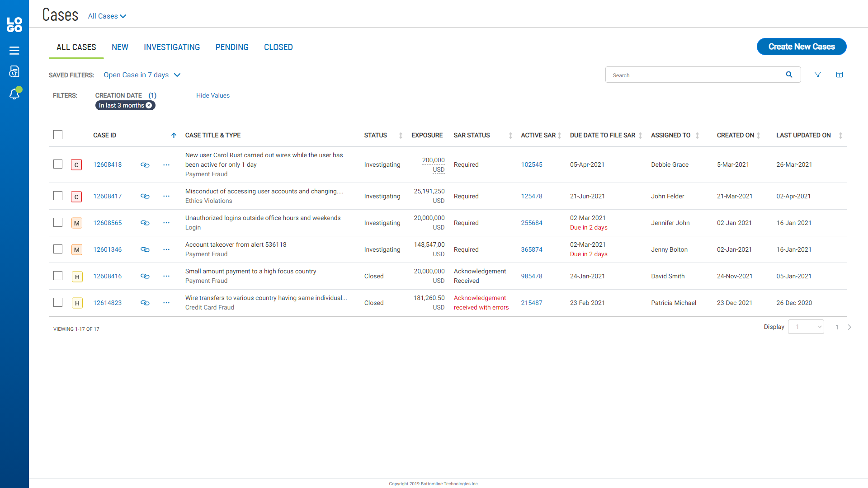868x488 pixels.
Task: Click the search magnifier icon
Action: pos(789,75)
